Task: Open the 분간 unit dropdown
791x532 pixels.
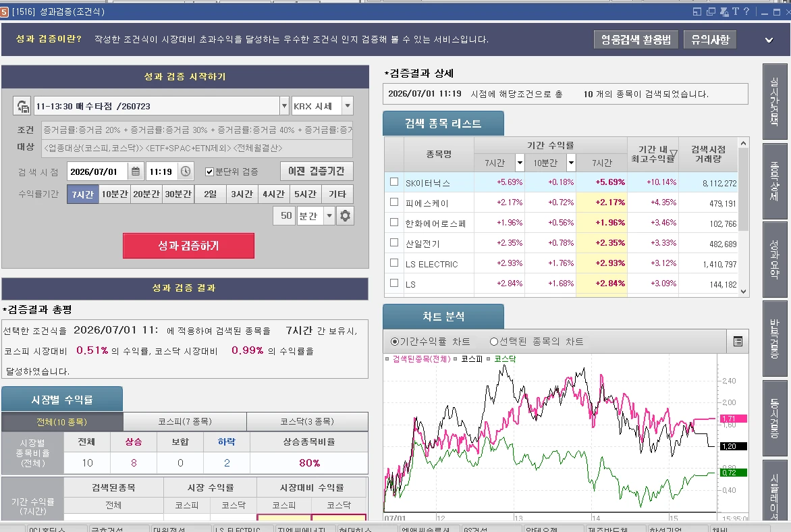Action: click(x=329, y=215)
